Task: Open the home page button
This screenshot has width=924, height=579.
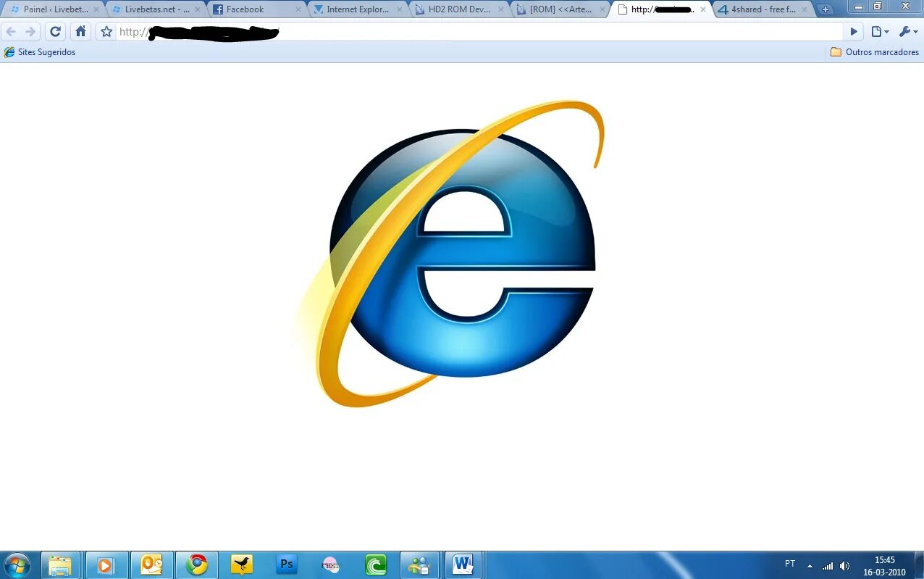Action: point(80,32)
